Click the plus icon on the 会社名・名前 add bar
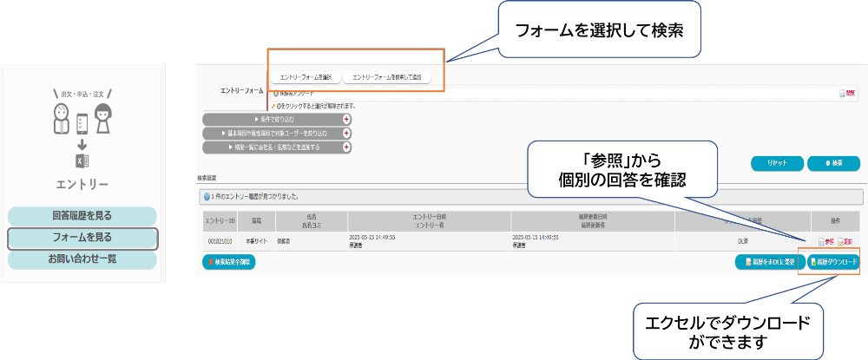868x360 pixels. (347, 147)
